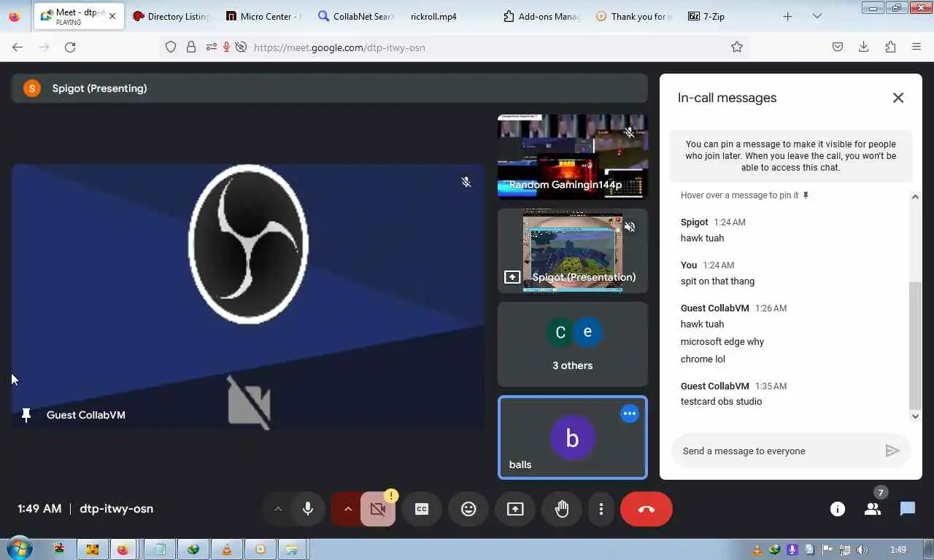Click the 'testcard obs studio' chat message

[x=721, y=402]
